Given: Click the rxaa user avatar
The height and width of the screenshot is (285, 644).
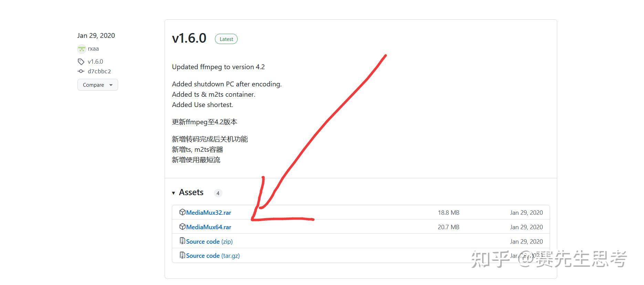Looking at the screenshot, I should 82,49.
